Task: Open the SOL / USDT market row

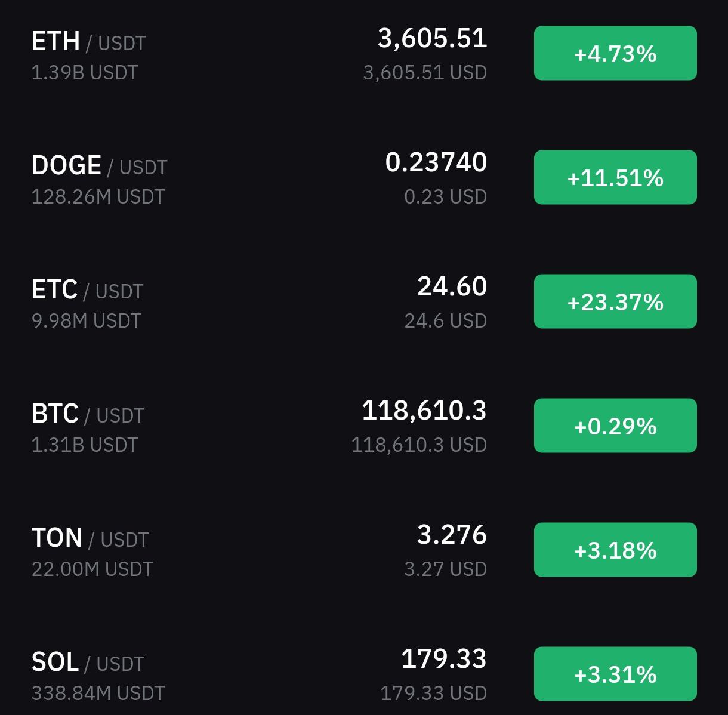Action: pos(364,674)
